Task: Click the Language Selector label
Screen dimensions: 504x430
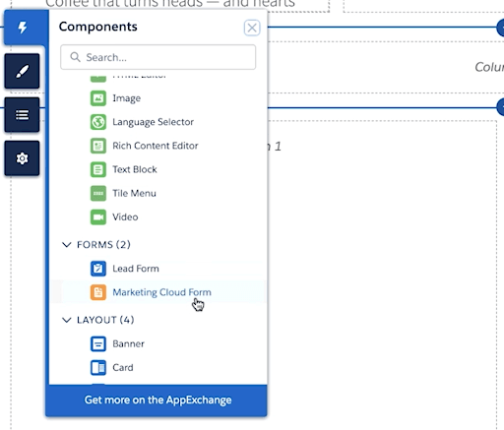Action: click(153, 122)
